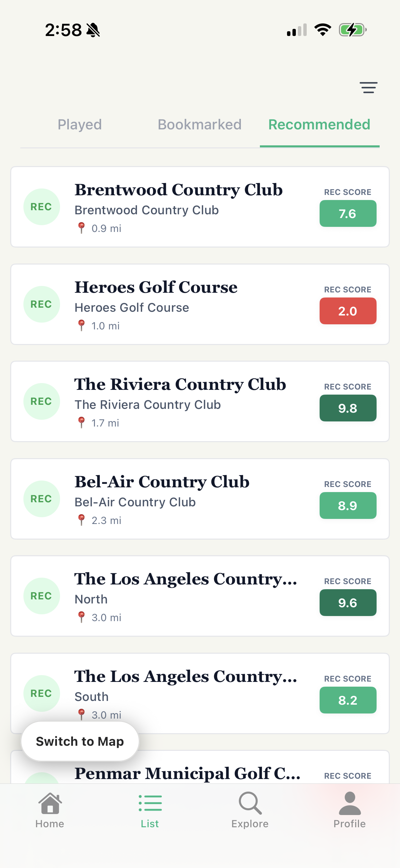The image size is (400, 868).
Task: Open the filter/sort menu icon
Action: [368, 88]
